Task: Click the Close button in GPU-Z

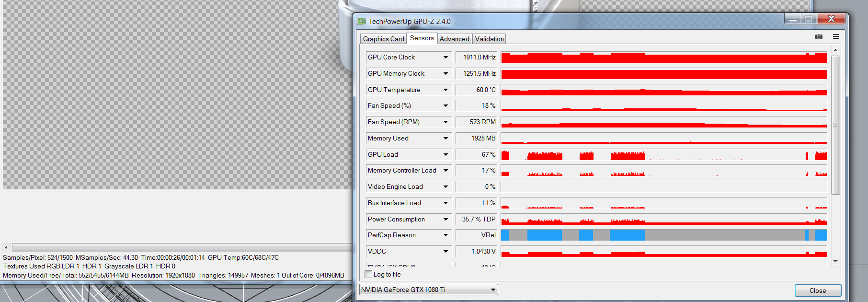Action: [x=818, y=290]
